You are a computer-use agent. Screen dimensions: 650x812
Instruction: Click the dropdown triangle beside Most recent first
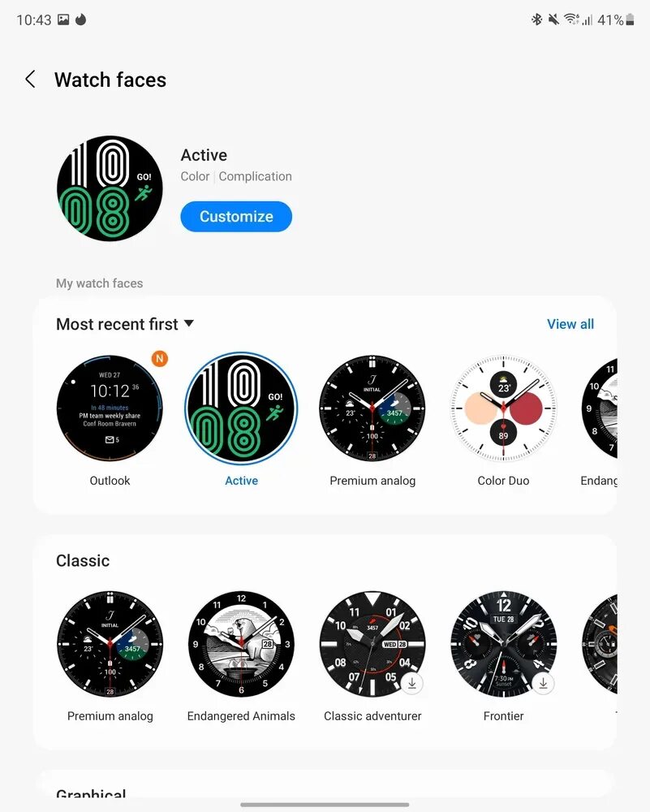point(189,323)
